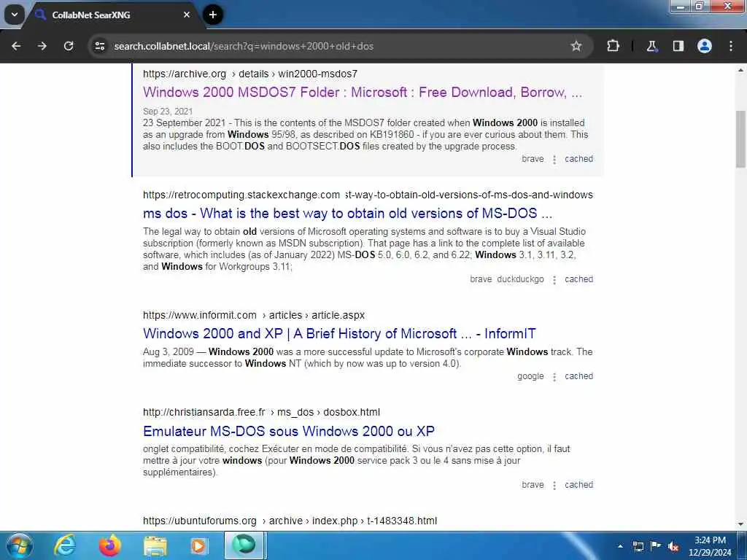Screen dimensions: 747x560
Task: Open cached version of archive.org result
Action: (578, 159)
